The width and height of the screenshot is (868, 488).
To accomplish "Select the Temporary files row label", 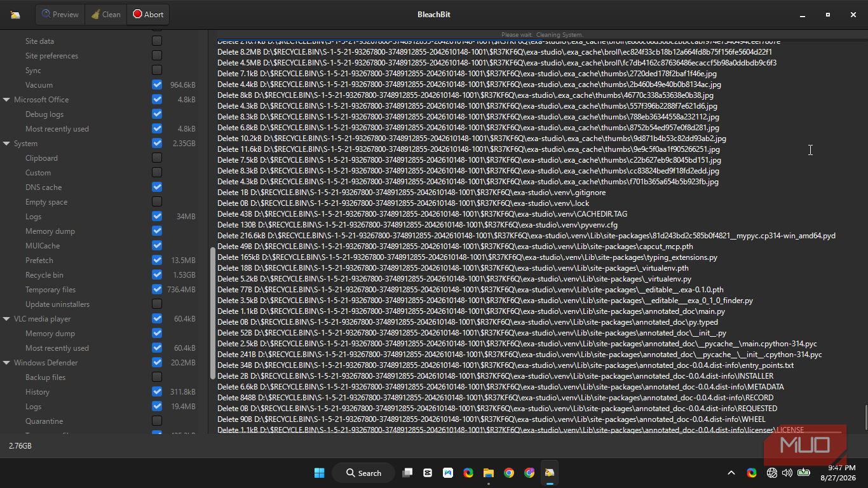I will click(x=50, y=290).
